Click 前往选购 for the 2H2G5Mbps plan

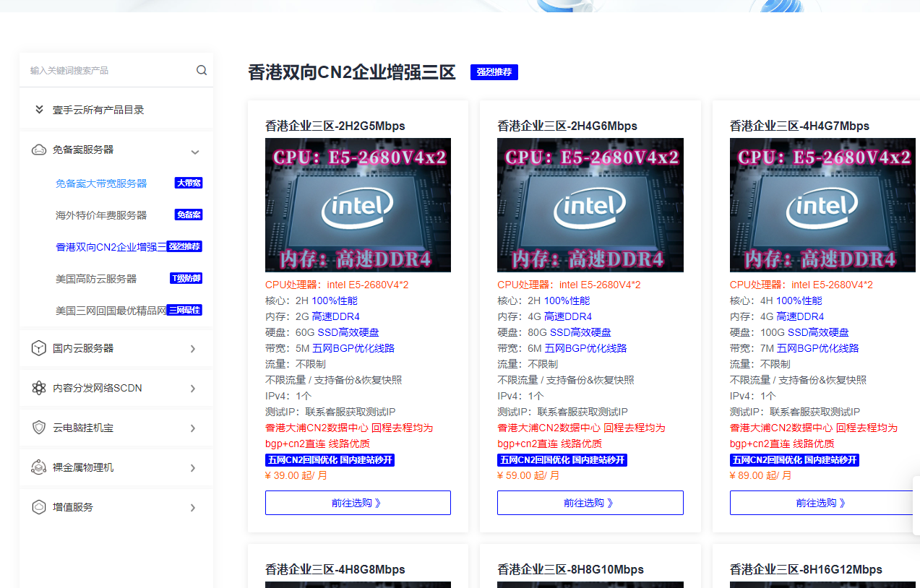[358, 503]
